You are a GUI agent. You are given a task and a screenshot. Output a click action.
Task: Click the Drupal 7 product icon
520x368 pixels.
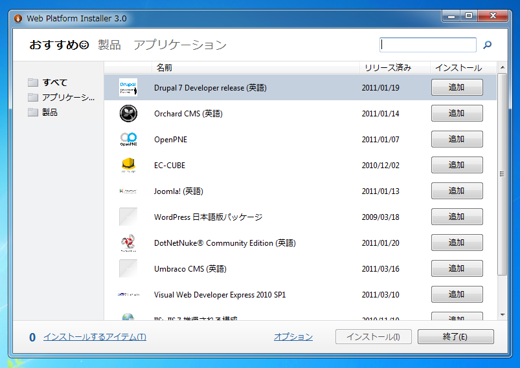[128, 88]
